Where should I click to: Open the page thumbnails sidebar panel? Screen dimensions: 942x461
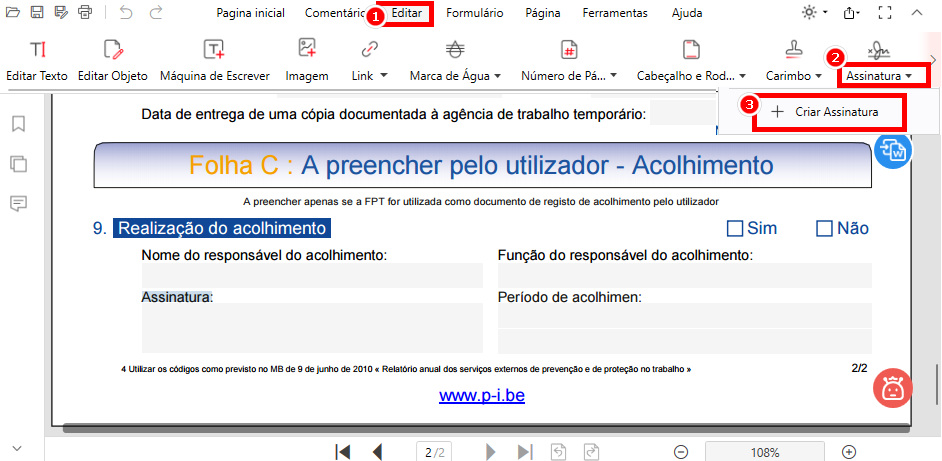click(19, 163)
